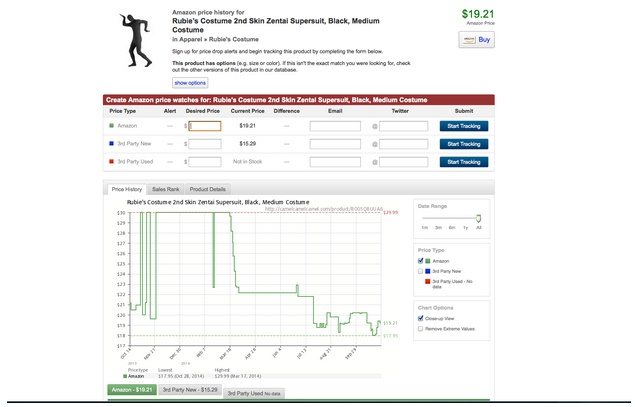Focus the 3rd Party New desired price field
Viewport: 635px width, 407px height.
point(205,144)
